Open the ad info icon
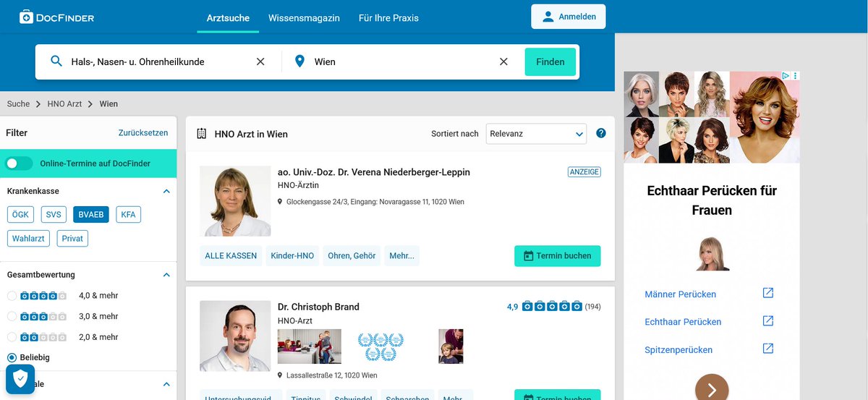 pyautogui.click(x=786, y=75)
